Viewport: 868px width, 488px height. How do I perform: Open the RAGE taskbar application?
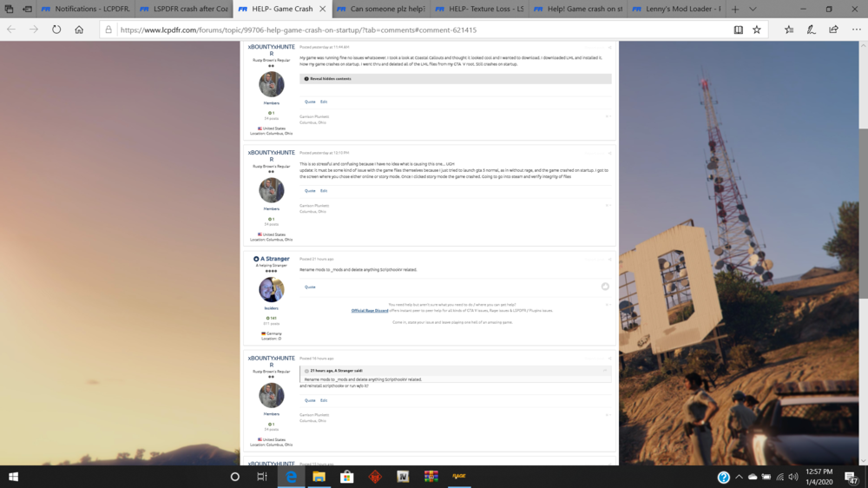459,477
